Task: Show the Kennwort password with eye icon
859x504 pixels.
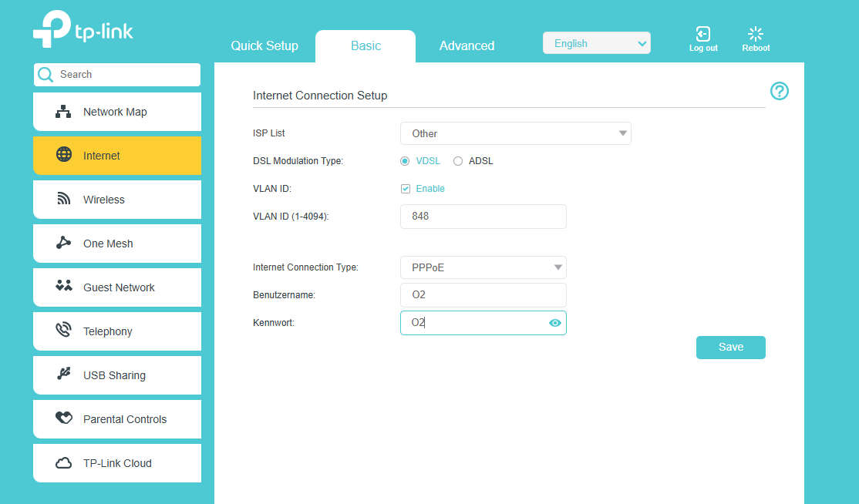Action: click(x=554, y=323)
